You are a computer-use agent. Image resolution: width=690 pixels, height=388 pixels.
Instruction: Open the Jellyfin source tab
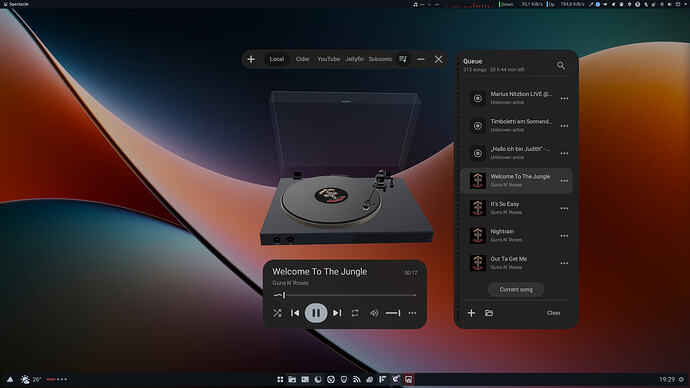click(354, 59)
